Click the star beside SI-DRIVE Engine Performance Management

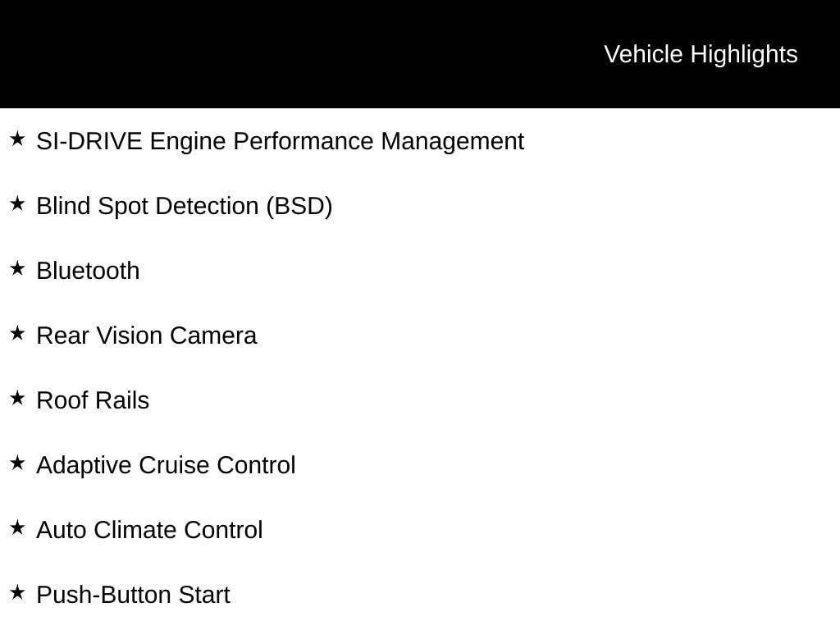pos(17,139)
